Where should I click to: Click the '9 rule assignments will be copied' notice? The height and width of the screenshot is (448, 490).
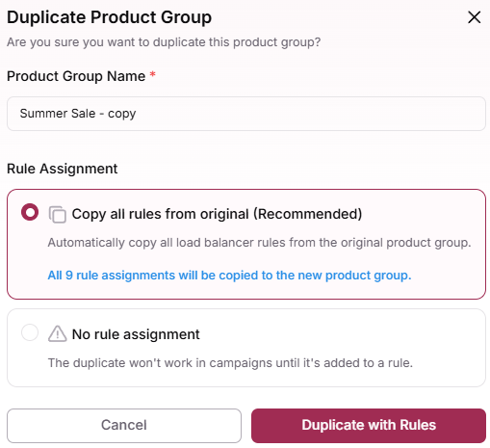[x=229, y=276]
